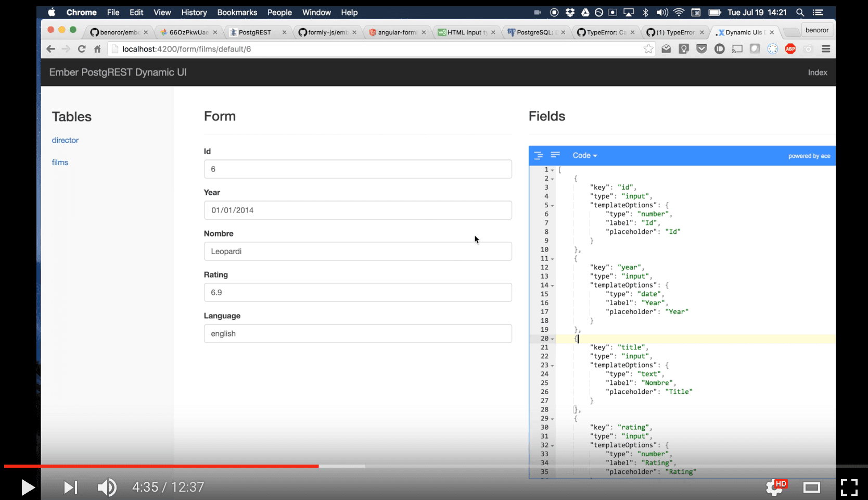This screenshot has width=868, height=500.
Task: Switch to the PostgREST browser tab
Action: point(255,32)
